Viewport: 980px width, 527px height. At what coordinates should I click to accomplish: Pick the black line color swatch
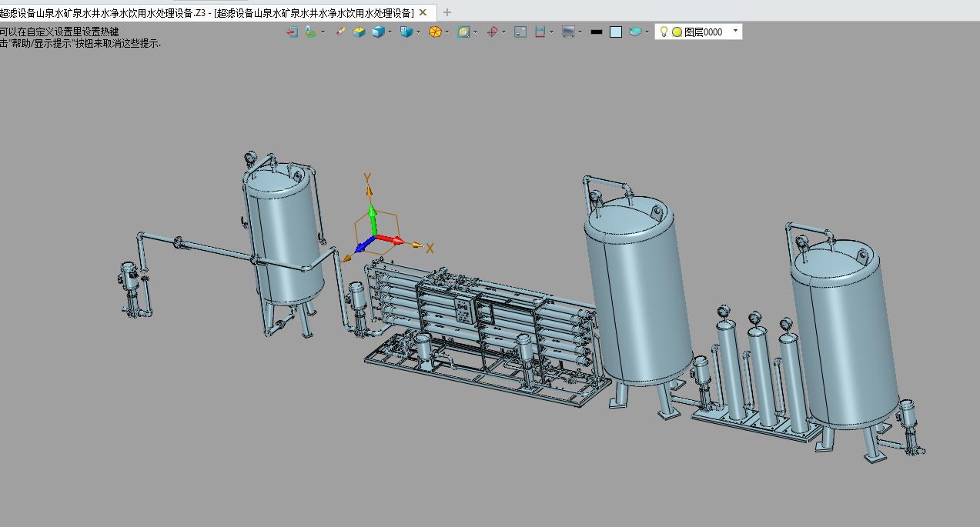click(x=596, y=32)
